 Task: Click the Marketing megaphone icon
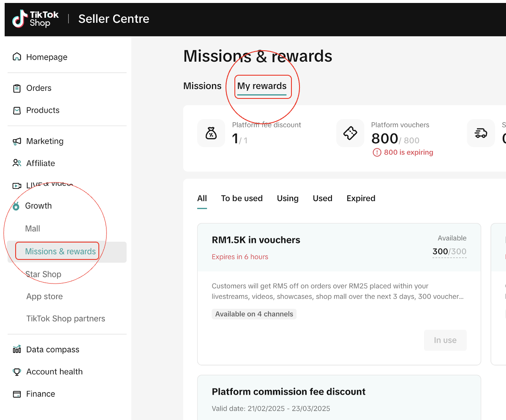coord(17,141)
